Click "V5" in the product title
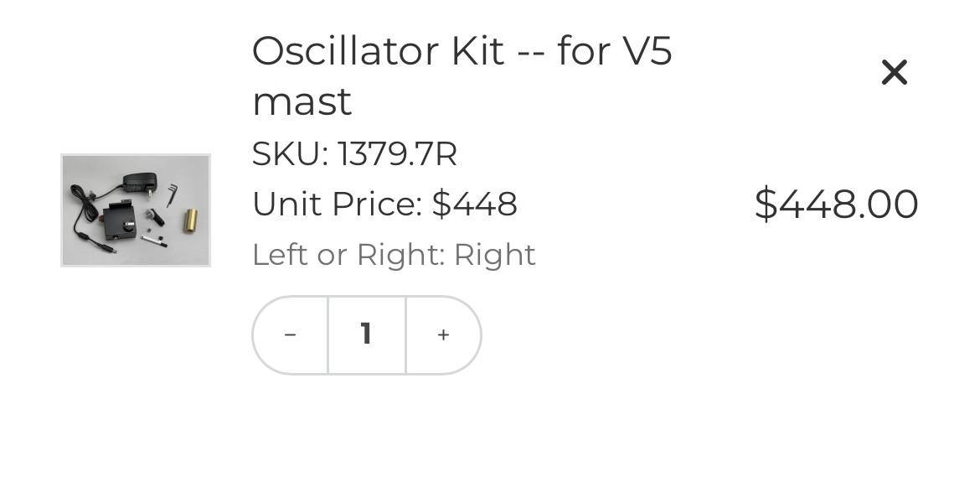The image size is (980, 492). 647,52
